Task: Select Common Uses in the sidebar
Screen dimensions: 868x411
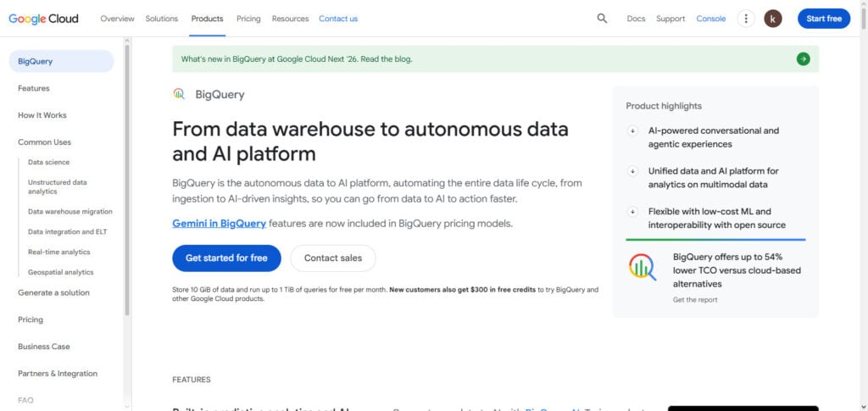Action: pos(44,142)
